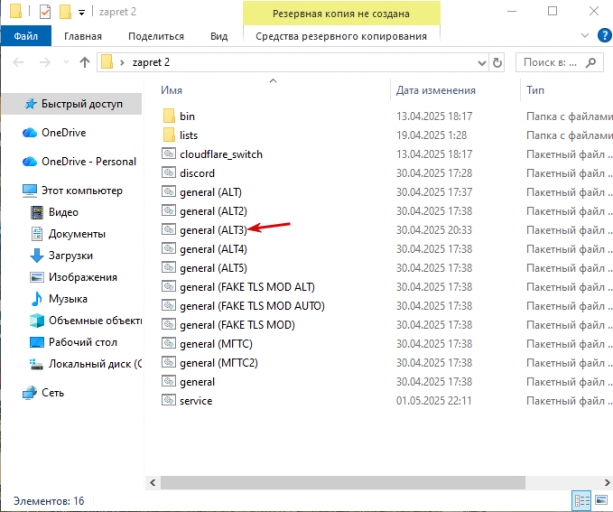Click the OneDrive cloud icon
The height and width of the screenshot is (512, 613).
pos(30,133)
